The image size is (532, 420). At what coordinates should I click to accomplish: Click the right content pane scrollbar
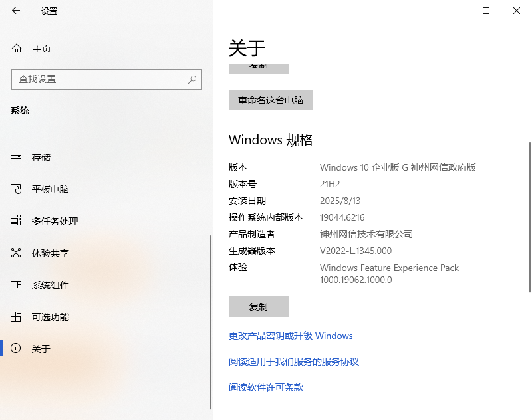pos(530,217)
